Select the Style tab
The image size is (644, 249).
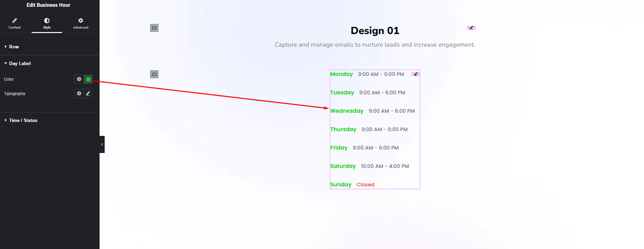click(47, 23)
